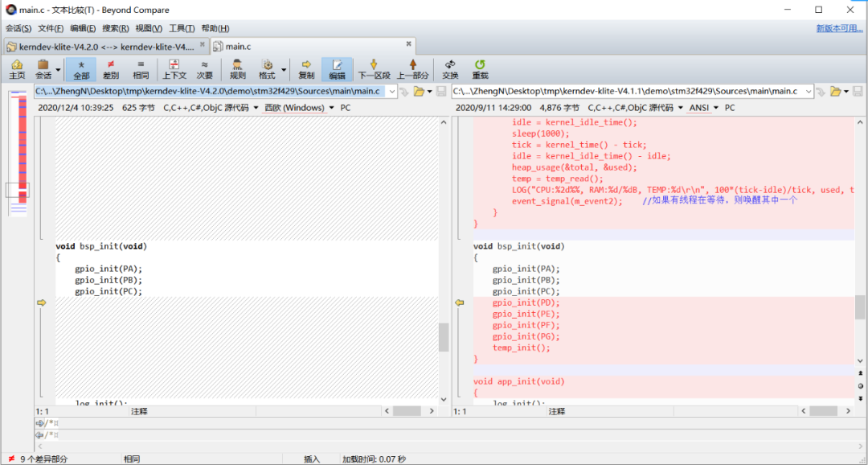The image size is (868, 465).
Task: Switch to the kerndev-klite folder compare tab
Action: [x=105, y=47]
